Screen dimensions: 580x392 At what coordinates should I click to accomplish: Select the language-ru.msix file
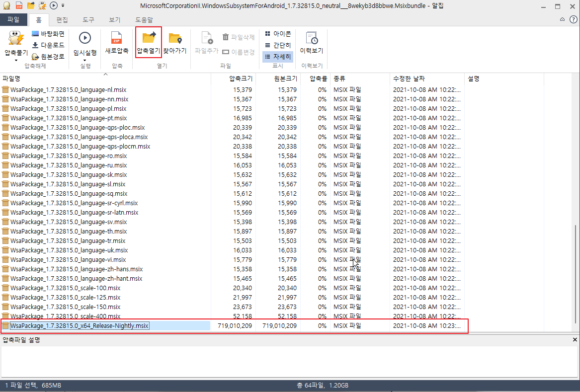click(x=69, y=165)
